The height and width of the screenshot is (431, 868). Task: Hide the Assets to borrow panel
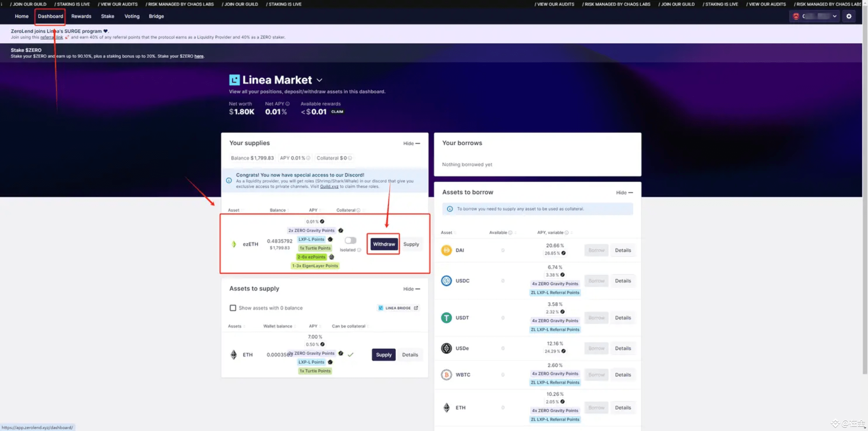click(624, 193)
